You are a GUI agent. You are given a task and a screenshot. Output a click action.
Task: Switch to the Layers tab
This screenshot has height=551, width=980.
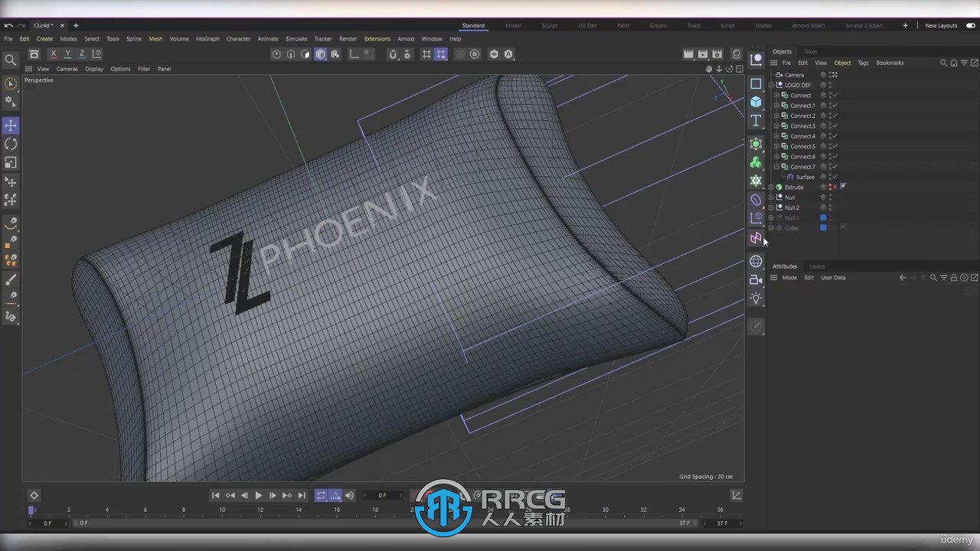(817, 266)
